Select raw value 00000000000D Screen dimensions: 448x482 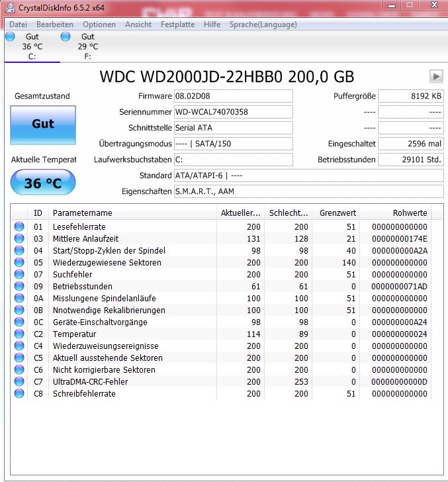click(x=400, y=381)
